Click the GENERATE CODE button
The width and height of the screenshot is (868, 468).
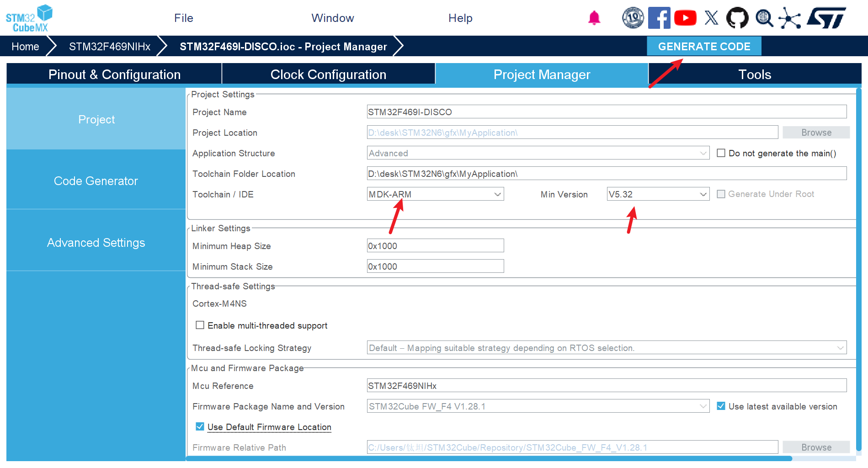coord(704,46)
